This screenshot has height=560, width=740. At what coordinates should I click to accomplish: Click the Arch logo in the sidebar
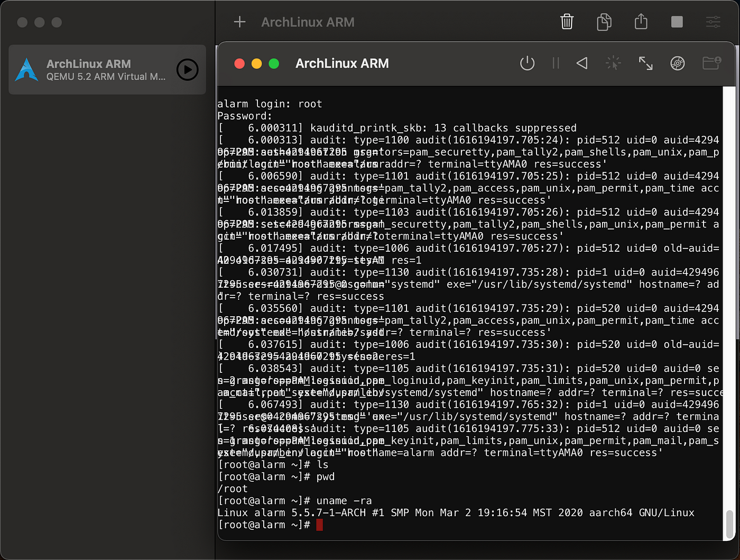coord(26,69)
